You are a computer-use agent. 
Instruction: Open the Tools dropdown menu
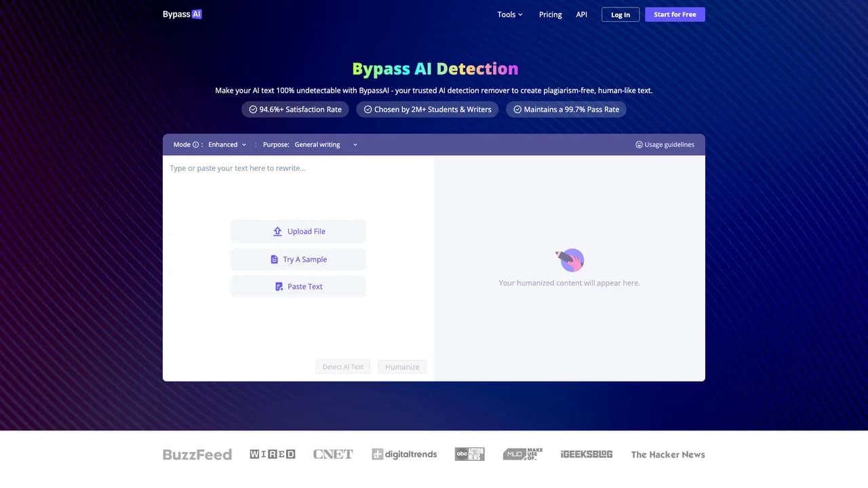(510, 14)
